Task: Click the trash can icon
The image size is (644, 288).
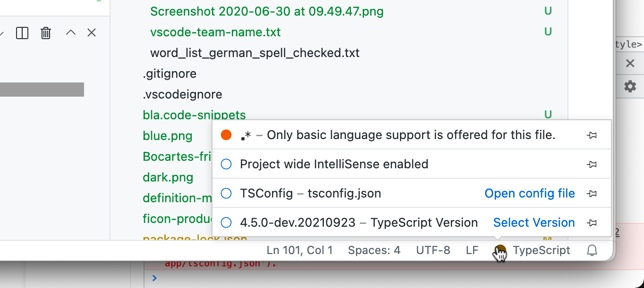Action: [45, 33]
